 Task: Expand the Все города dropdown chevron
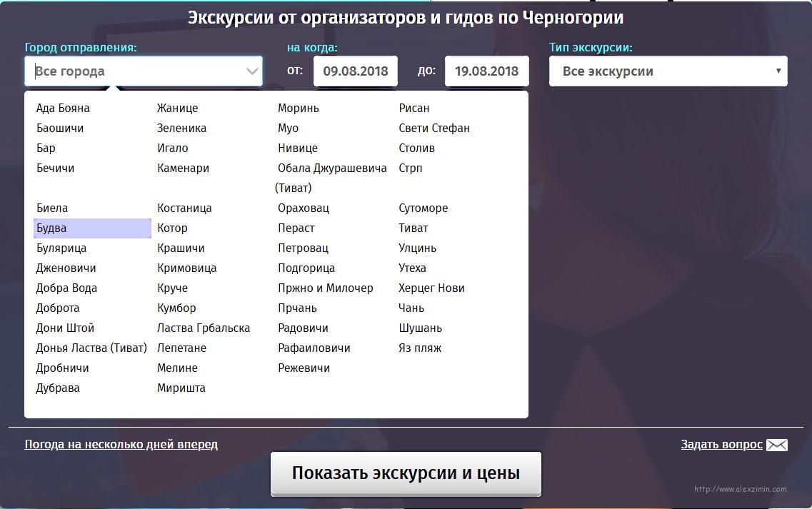coord(252,71)
